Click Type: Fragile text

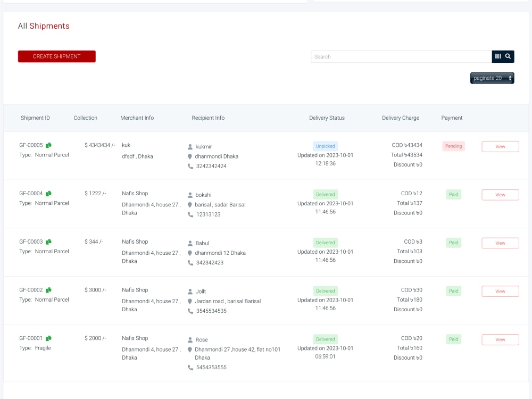35,348
